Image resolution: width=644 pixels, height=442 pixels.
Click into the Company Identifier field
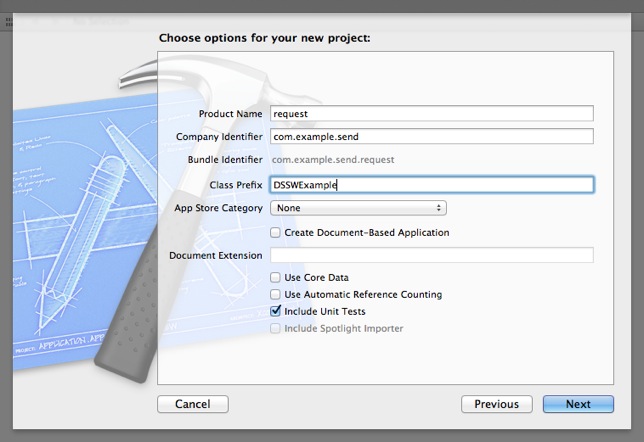pyautogui.click(x=432, y=137)
